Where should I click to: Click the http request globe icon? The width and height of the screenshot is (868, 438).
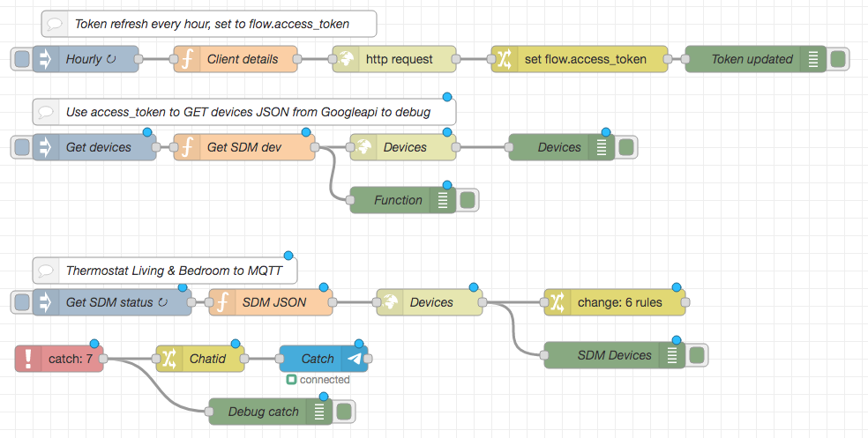pos(346,59)
